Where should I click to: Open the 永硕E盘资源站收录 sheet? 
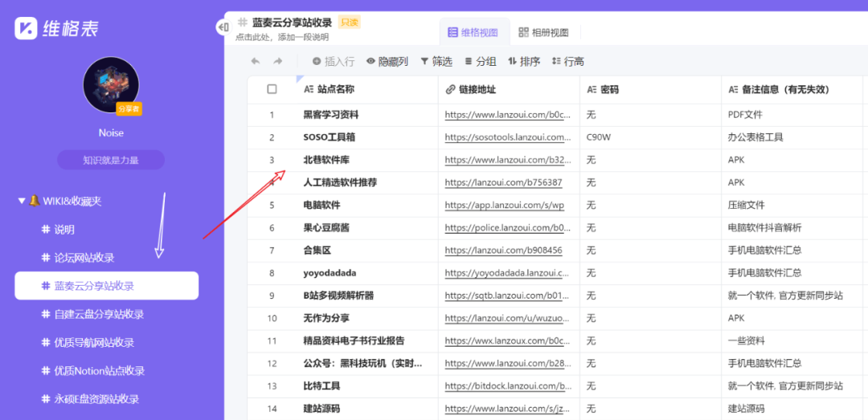pyautogui.click(x=106, y=399)
